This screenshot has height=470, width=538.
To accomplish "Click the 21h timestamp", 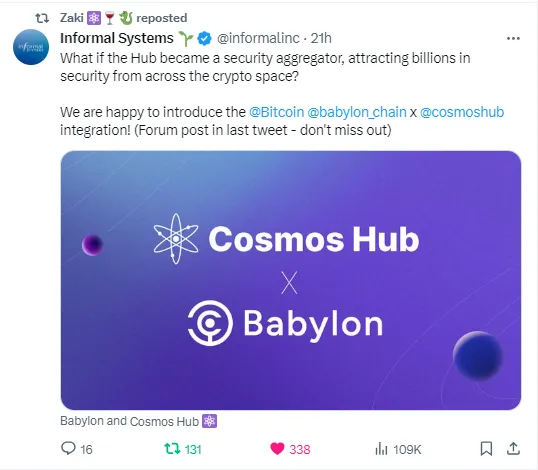I will coord(321,38).
